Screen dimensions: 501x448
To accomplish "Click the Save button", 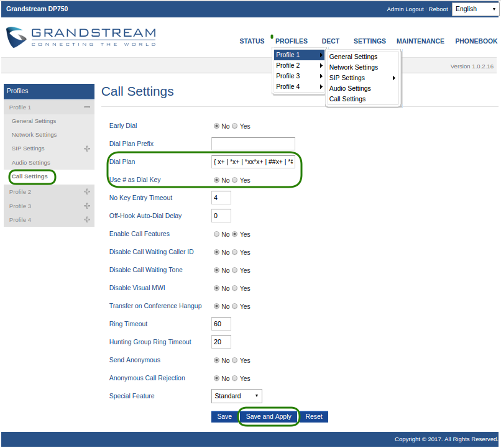I will point(224,416).
